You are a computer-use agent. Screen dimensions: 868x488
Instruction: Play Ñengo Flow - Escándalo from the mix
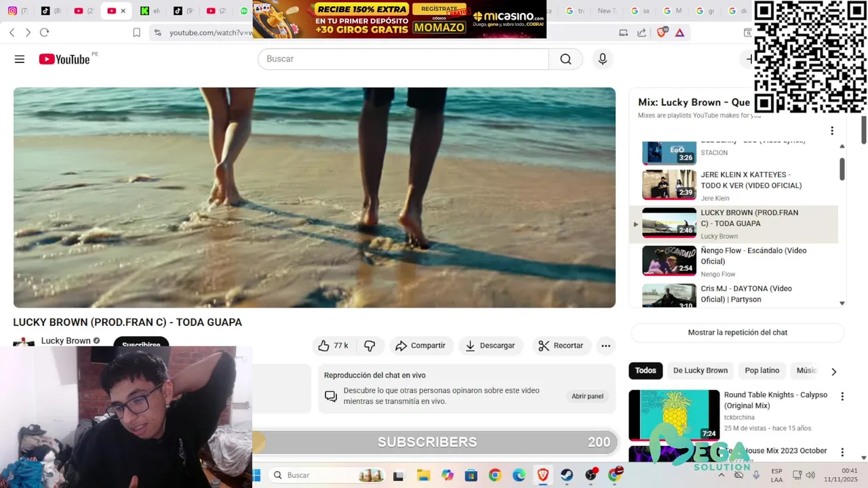pyautogui.click(x=734, y=261)
